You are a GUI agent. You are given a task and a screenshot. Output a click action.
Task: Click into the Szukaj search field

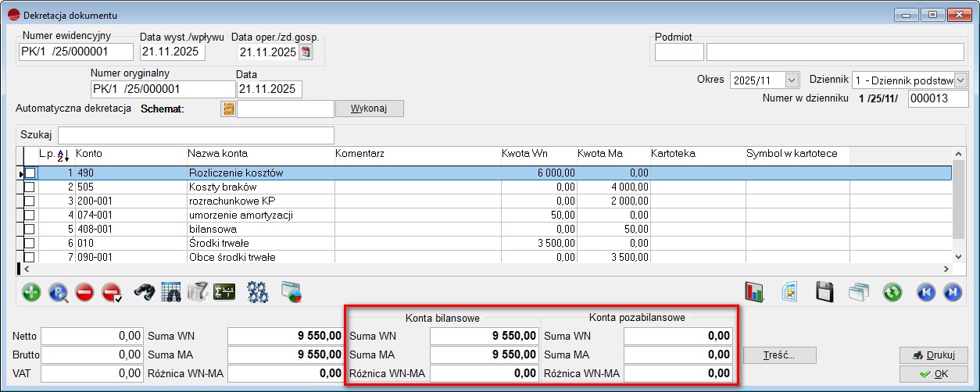[195, 135]
